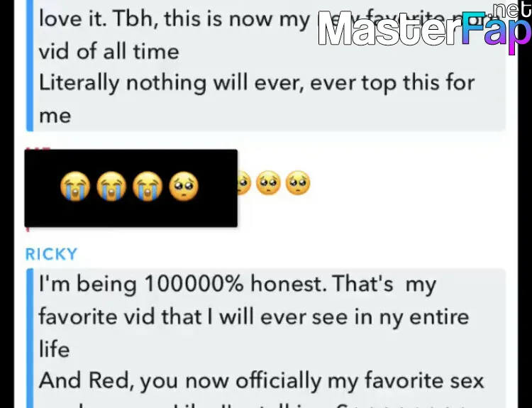This screenshot has height=408, width=532.
Task: Click the first crying emoji in black box
Action: pos(75,187)
